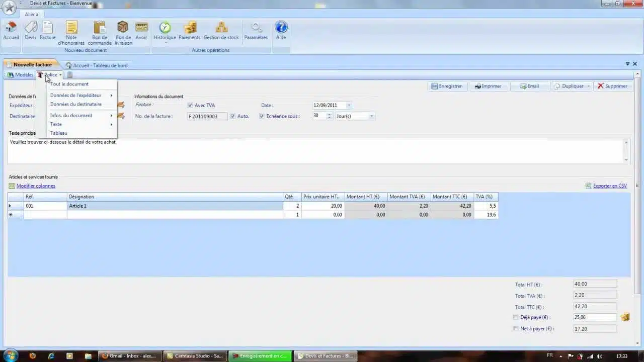Check the Déjà payé checkbox

pyautogui.click(x=516, y=317)
